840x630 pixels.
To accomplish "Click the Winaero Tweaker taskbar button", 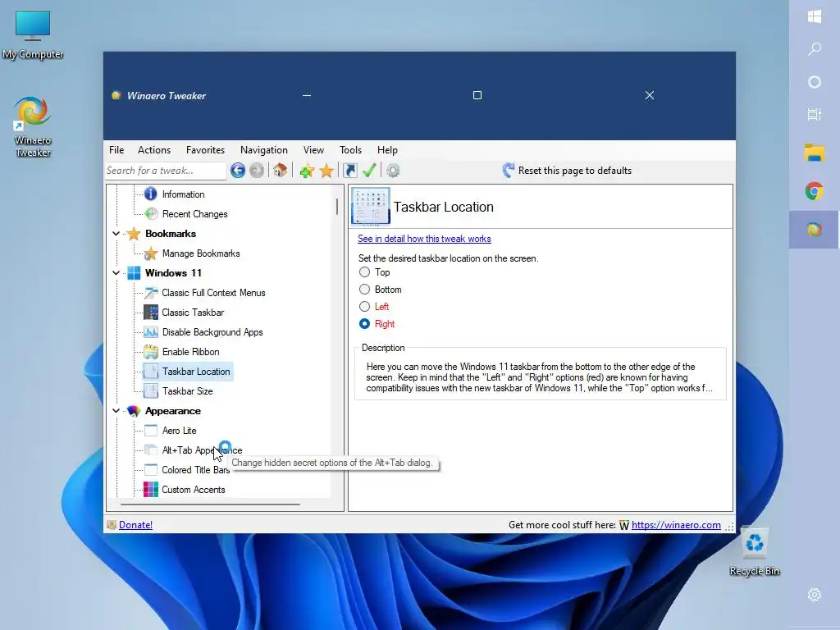I will 815,230.
